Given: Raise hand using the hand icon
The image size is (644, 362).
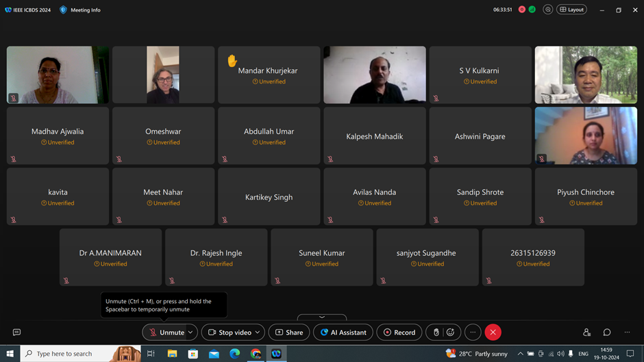Looking at the screenshot, I should point(436,333).
